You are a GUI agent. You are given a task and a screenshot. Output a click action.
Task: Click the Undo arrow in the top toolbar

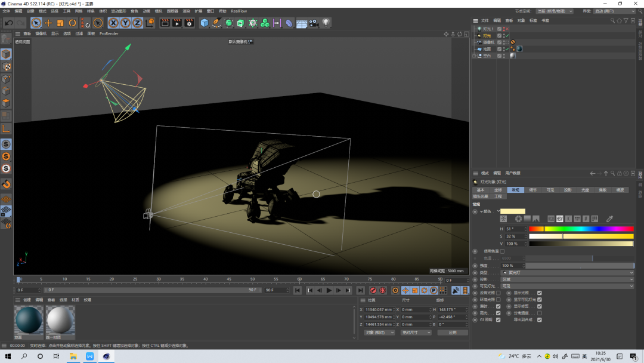coord(8,23)
